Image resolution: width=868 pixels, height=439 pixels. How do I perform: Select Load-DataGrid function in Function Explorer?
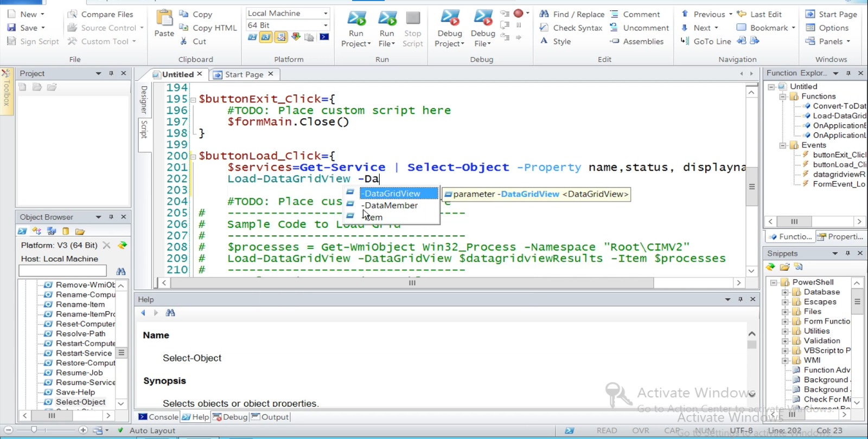839,115
